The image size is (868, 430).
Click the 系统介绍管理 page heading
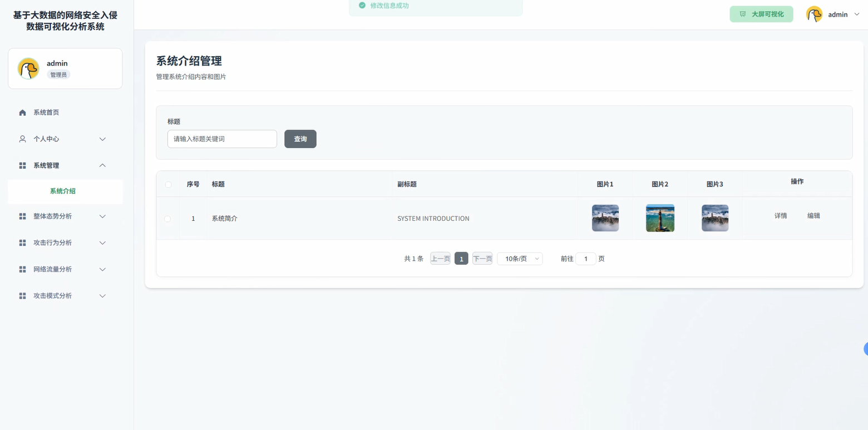[x=189, y=61]
